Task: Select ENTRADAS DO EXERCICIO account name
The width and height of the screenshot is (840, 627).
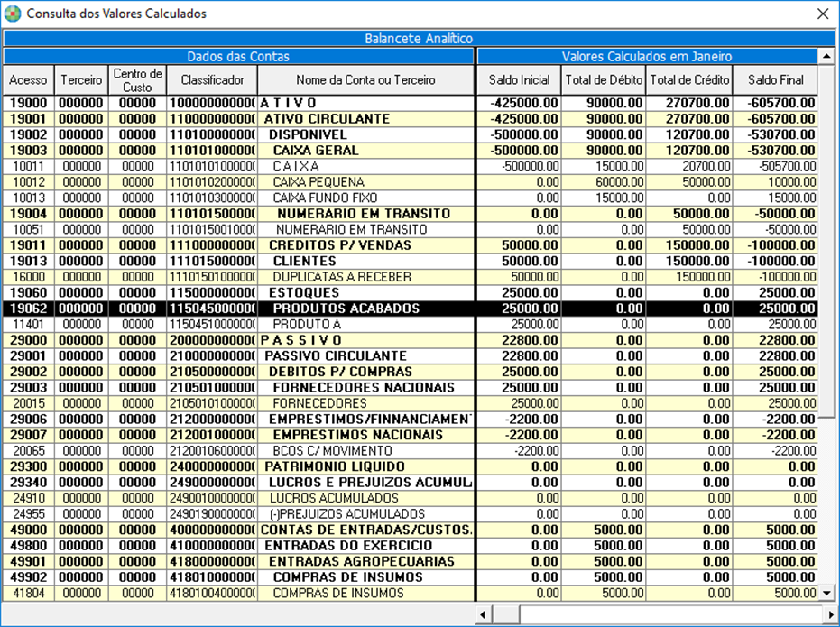Action: click(x=348, y=546)
